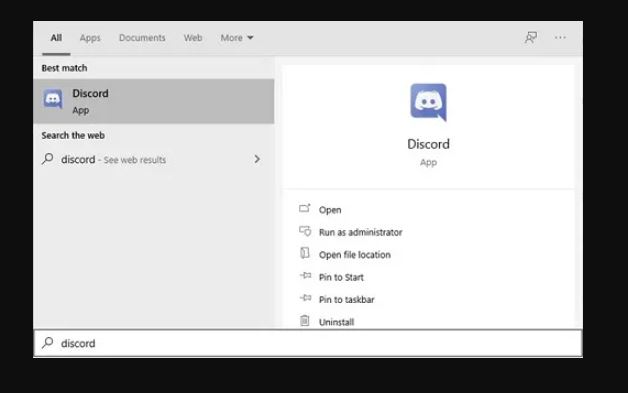Click large Discord logo in preview pane
628x393 pixels.
click(428, 102)
